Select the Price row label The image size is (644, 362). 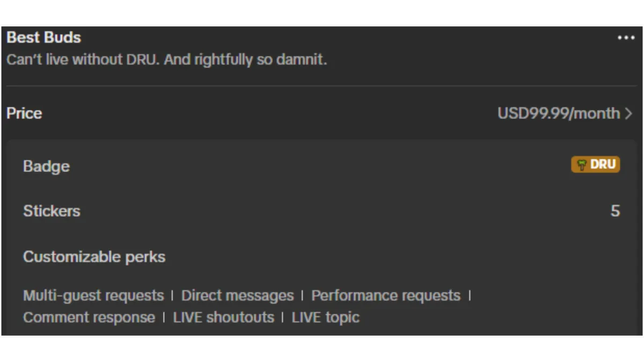(24, 113)
